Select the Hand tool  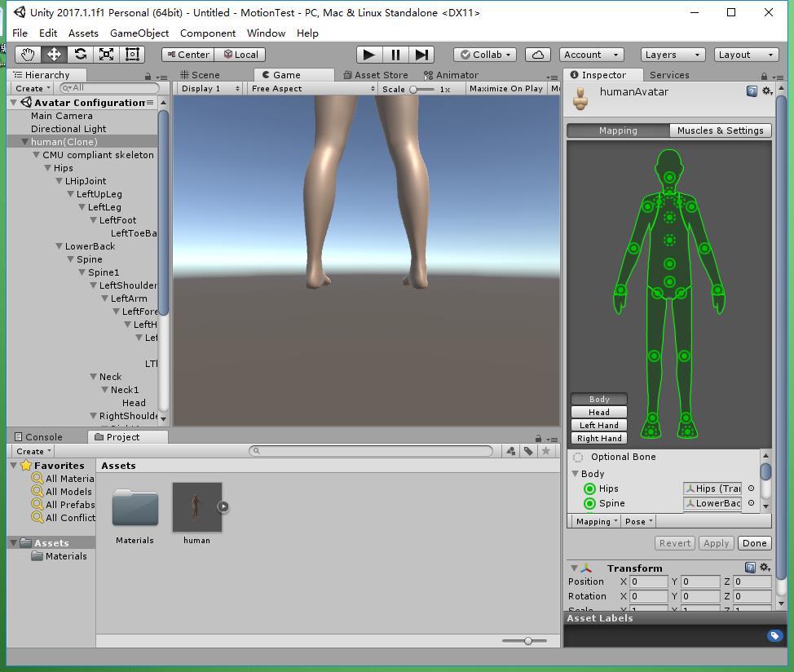(x=28, y=54)
